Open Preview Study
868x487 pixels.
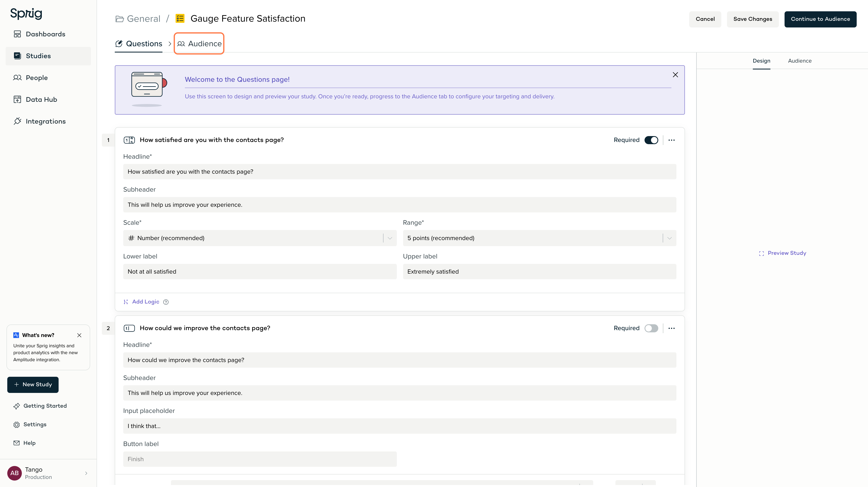(782, 253)
